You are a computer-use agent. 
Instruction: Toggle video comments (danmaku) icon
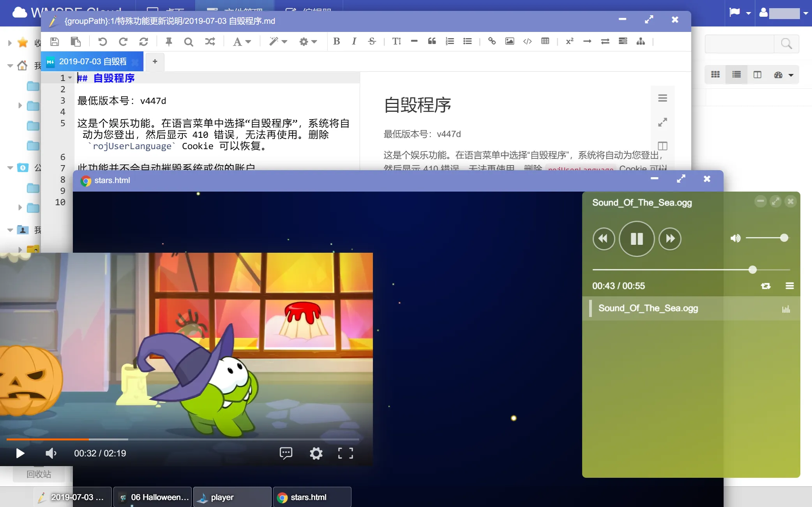(286, 453)
